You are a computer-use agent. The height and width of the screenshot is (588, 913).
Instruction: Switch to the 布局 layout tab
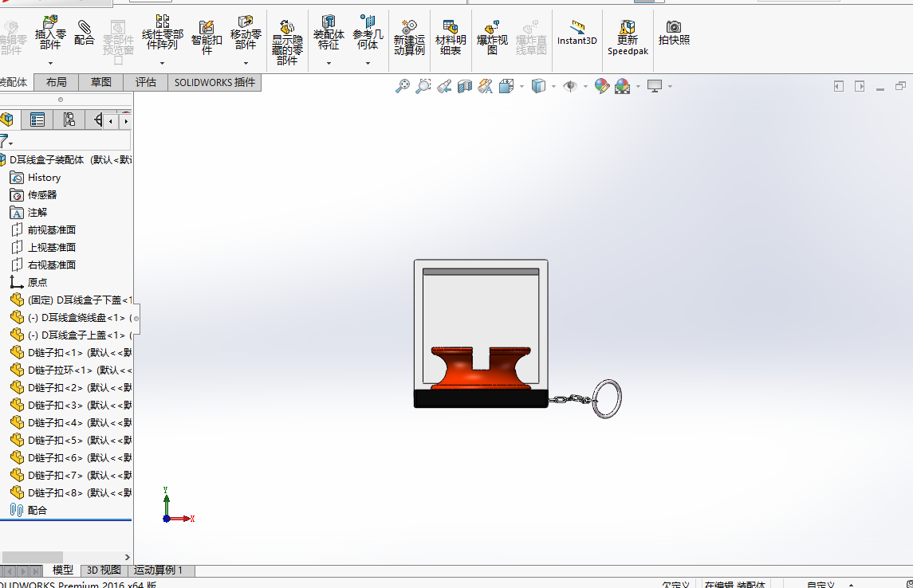pos(56,83)
